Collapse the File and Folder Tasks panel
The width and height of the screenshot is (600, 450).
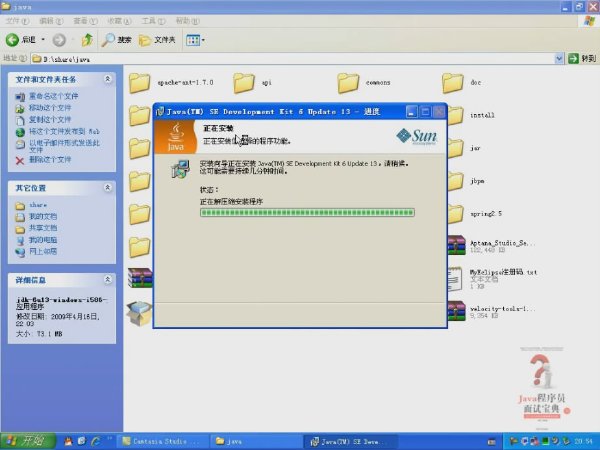coord(108,79)
